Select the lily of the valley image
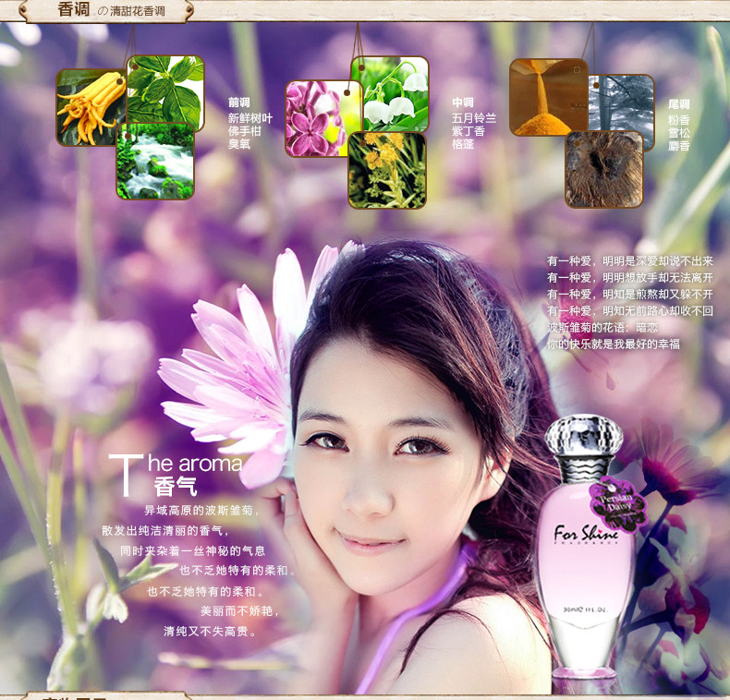The width and height of the screenshot is (730, 700). [390, 94]
